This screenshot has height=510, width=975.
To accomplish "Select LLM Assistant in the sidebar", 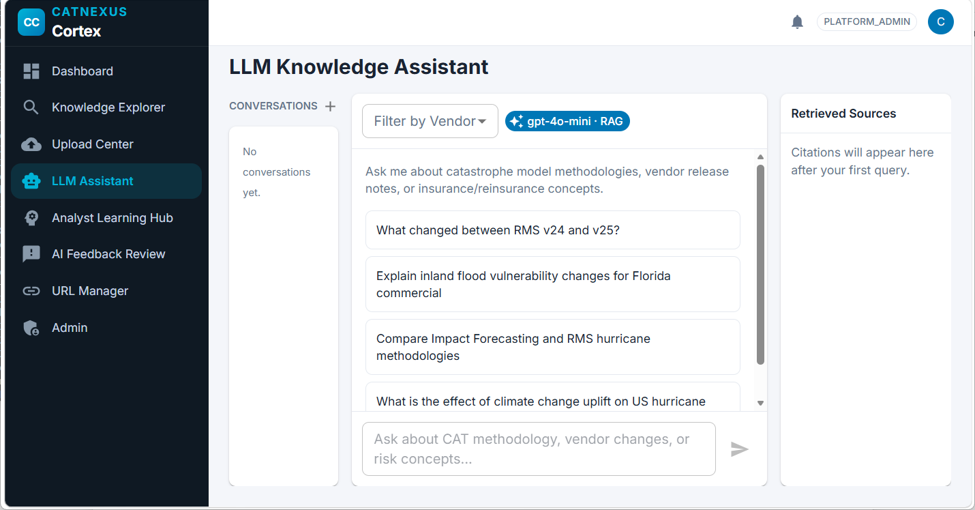I will point(106,181).
